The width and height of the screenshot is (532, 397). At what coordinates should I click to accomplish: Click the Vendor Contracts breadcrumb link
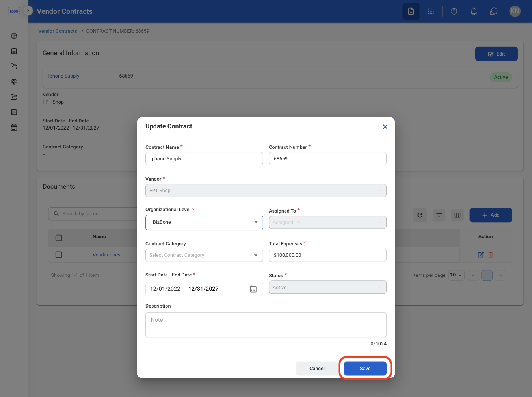point(58,31)
